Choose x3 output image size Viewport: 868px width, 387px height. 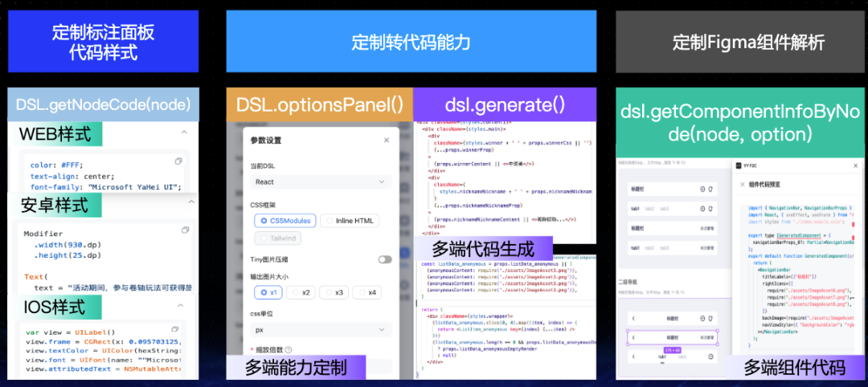coord(334,292)
